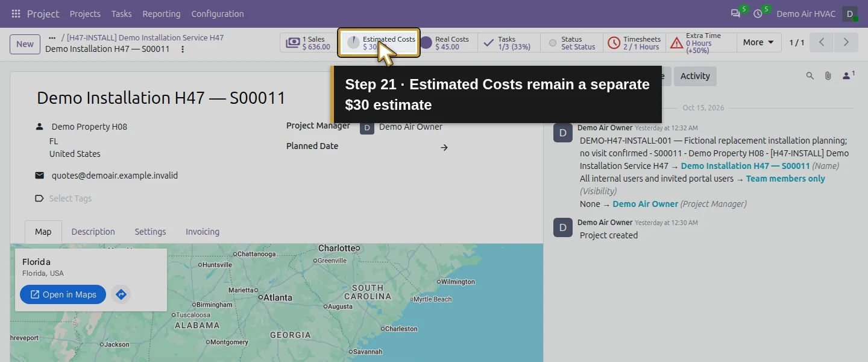Open the conversations messages icon

(x=735, y=13)
